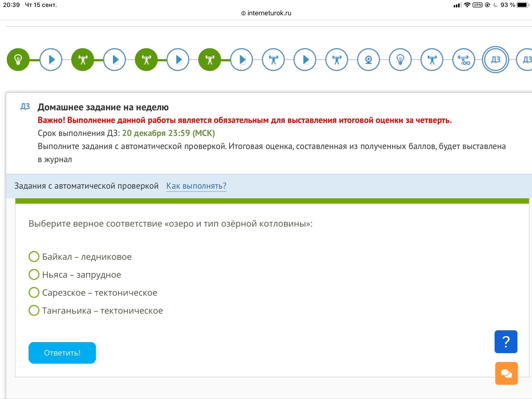Select the answer Сарезское – тектоническое
The image size is (532, 399).
[93, 293]
